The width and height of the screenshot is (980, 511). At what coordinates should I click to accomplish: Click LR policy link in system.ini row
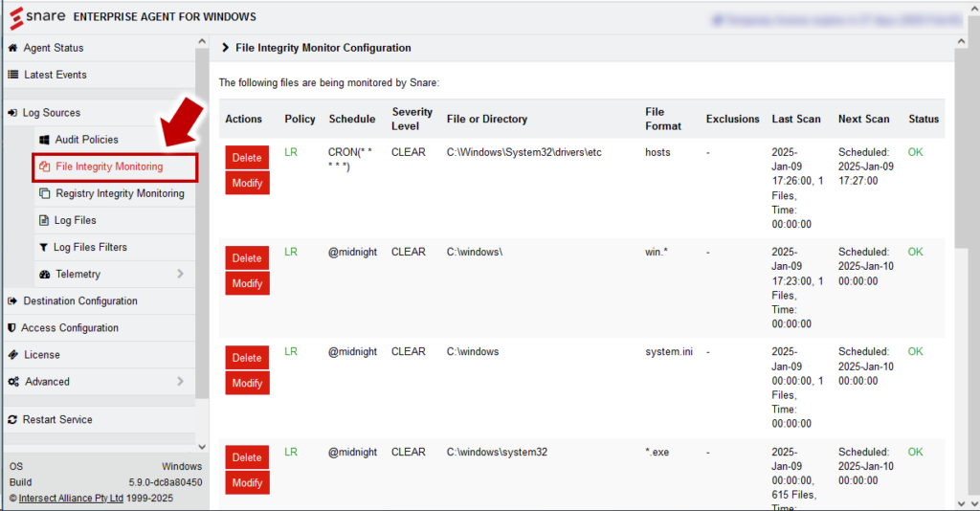point(291,352)
